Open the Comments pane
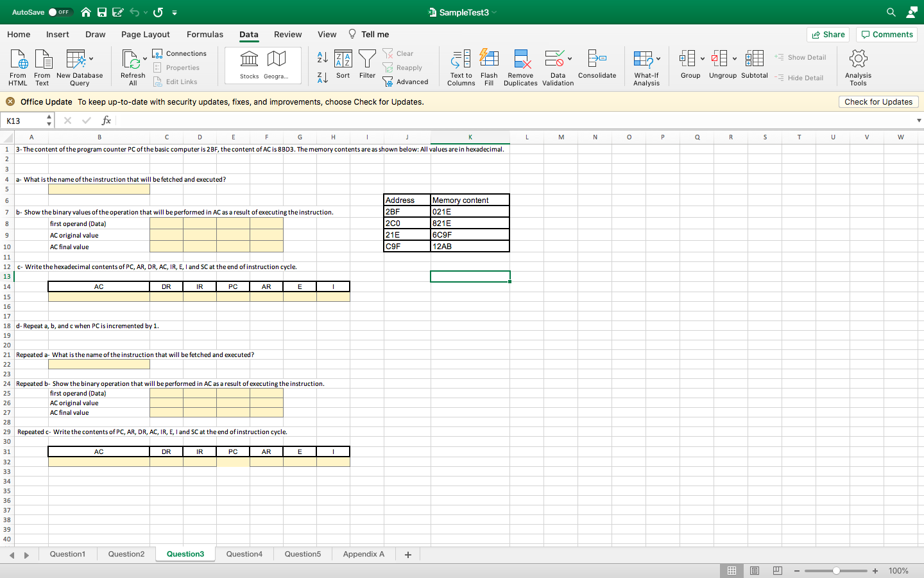 887,34
